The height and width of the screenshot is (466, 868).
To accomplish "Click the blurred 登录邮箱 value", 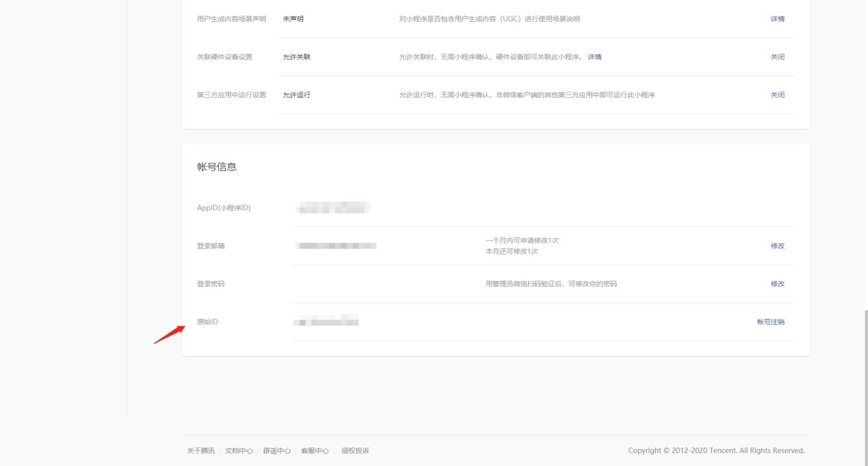I will pos(336,246).
